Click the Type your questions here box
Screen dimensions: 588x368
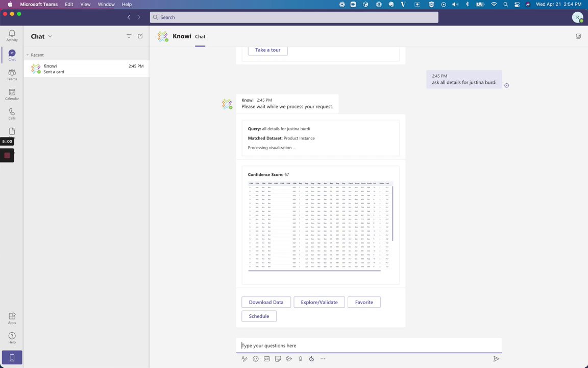369,346
